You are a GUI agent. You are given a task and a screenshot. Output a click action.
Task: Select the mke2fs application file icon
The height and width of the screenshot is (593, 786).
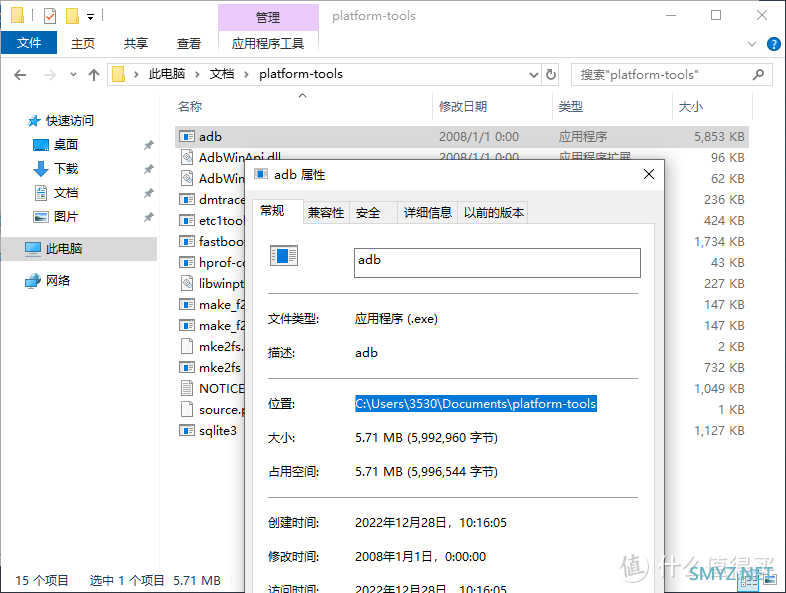[187, 367]
